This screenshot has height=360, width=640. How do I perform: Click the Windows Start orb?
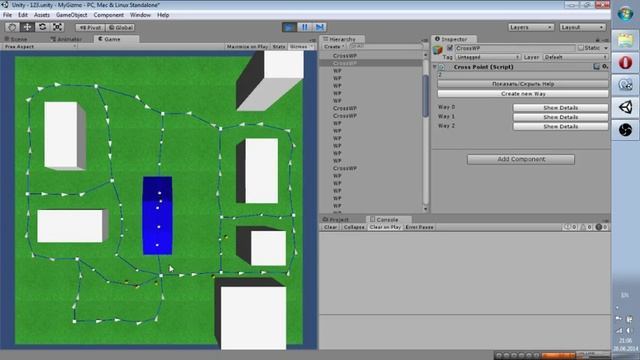[625, 14]
